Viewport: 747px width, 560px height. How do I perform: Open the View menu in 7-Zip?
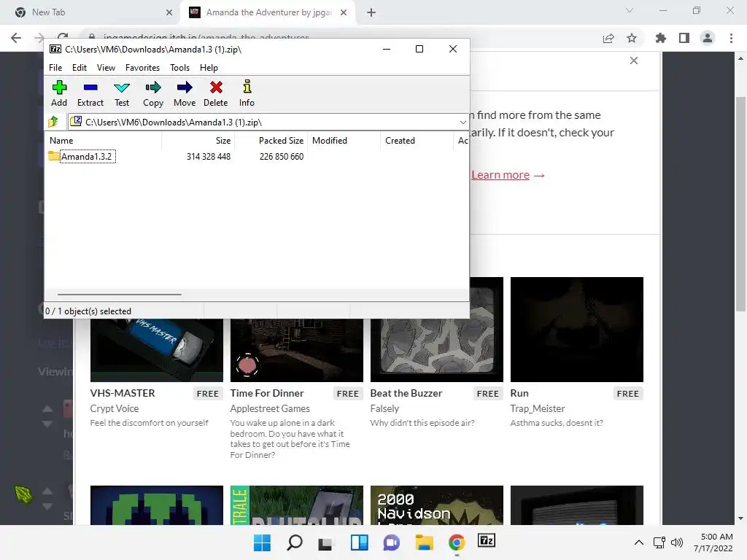click(106, 68)
